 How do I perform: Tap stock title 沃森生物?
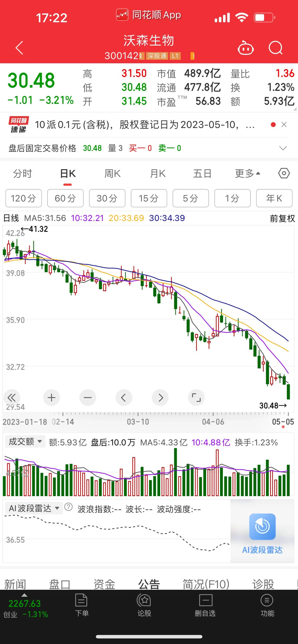tap(149, 40)
